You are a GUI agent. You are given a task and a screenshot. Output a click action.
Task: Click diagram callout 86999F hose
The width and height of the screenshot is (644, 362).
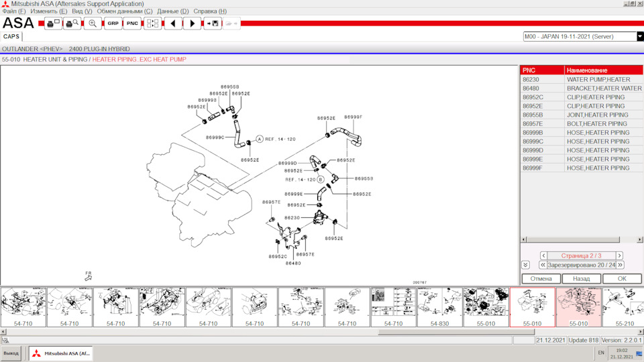(354, 117)
